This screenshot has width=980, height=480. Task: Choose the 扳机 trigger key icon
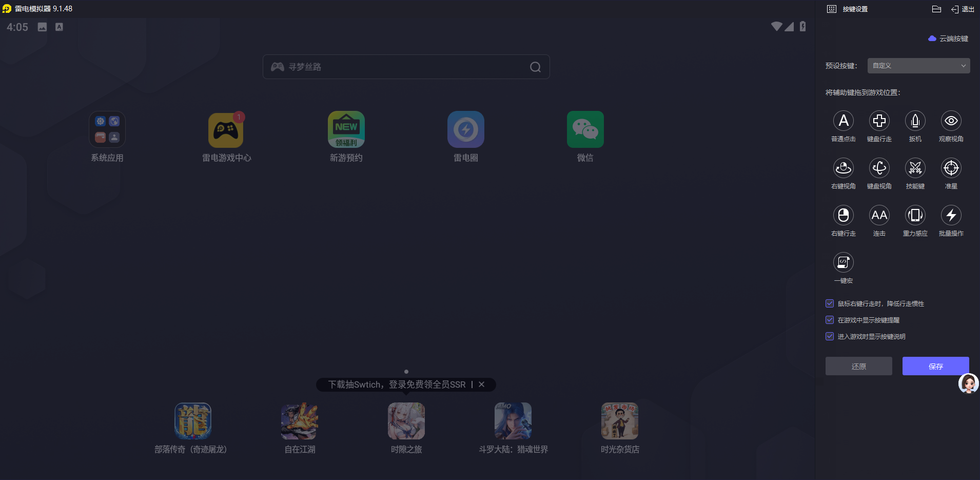pos(915,121)
